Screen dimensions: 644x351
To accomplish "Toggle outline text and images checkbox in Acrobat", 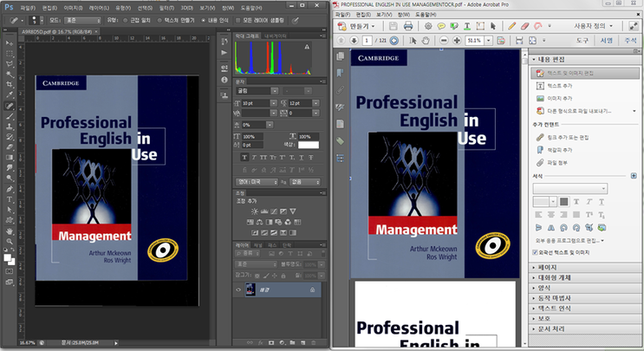I will pyautogui.click(x=535, y=252).
